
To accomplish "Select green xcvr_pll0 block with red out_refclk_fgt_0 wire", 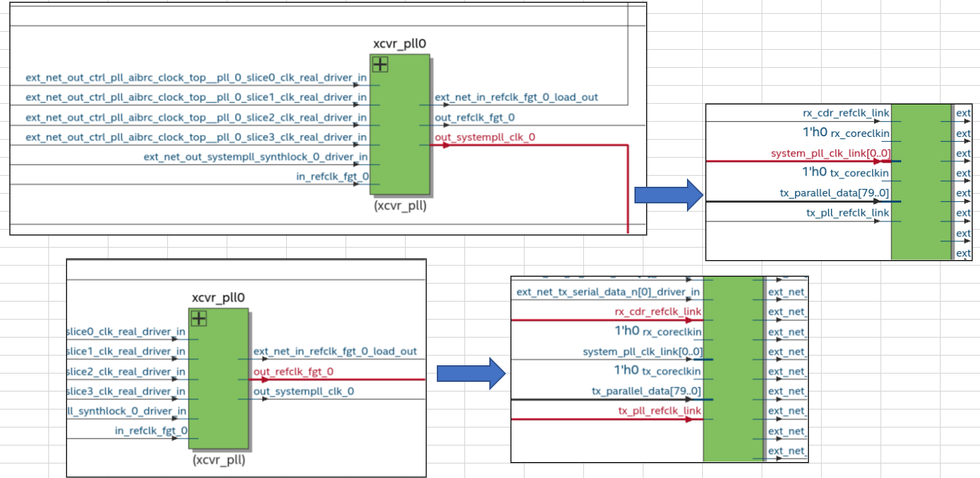I will point(218,378).
